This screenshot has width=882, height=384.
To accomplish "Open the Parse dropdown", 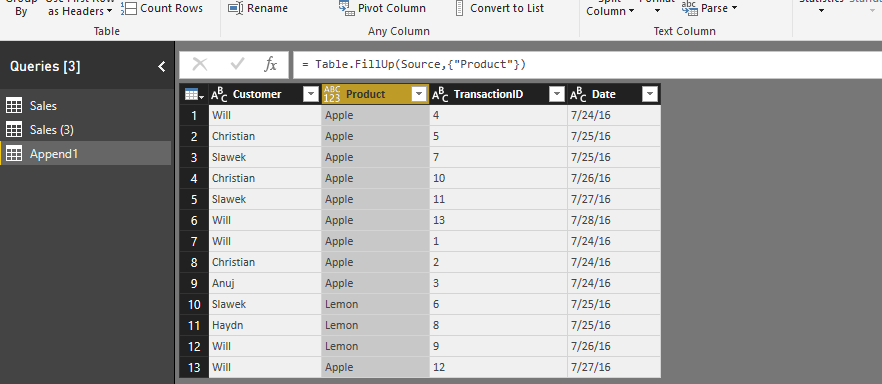I will click(709, 8).
